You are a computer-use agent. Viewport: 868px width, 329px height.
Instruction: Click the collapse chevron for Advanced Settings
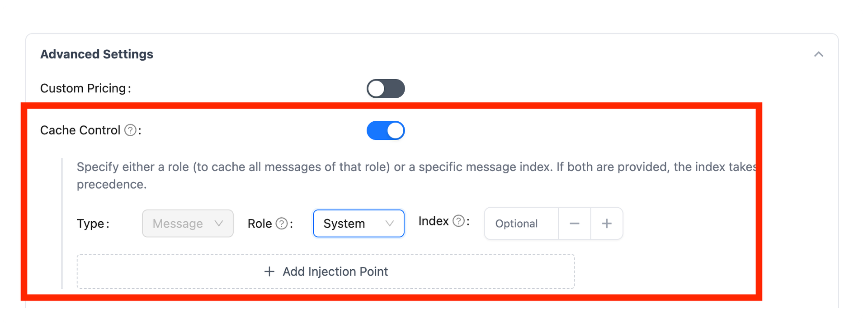tap(820, 54)
